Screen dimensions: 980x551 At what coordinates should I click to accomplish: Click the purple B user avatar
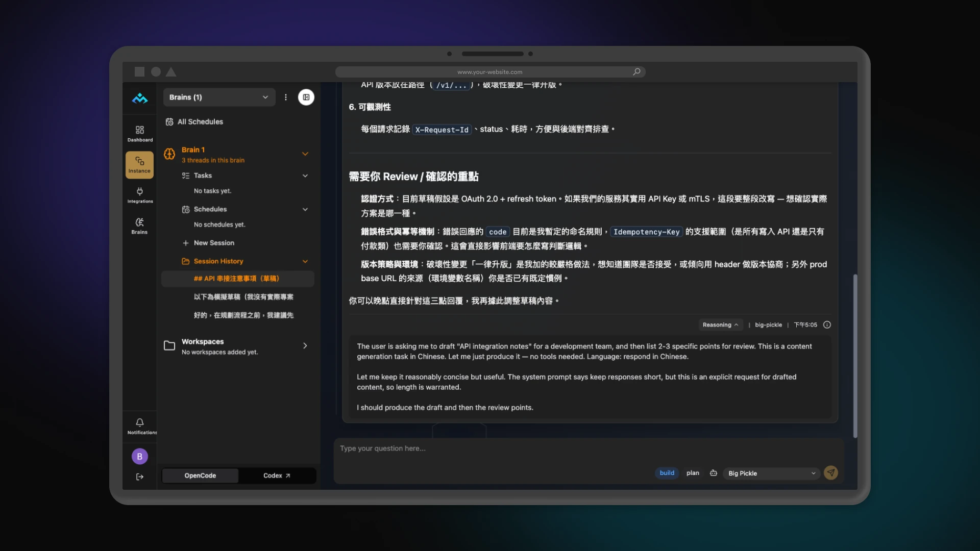[139, 457]
